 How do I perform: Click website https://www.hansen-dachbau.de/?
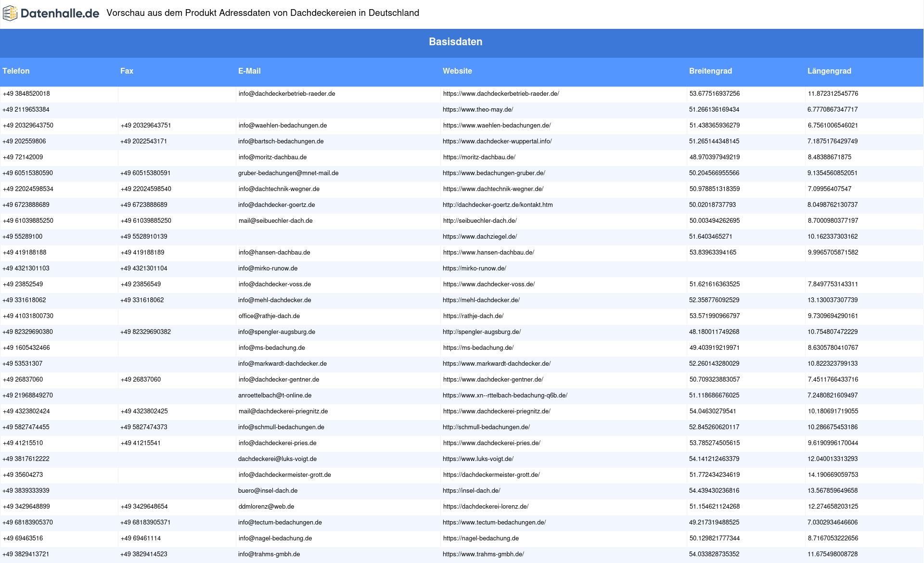click(x=488, y=253)
